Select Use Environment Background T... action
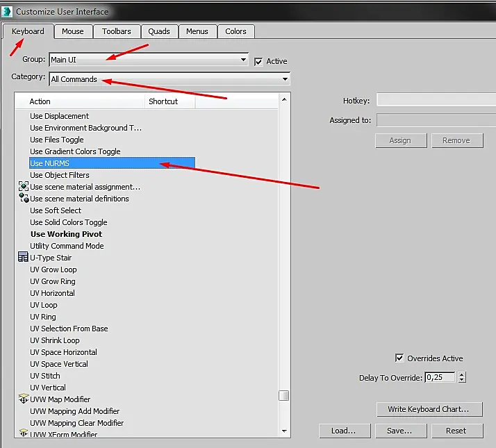This screenshot has width=496, height=448. pos(85,128)
